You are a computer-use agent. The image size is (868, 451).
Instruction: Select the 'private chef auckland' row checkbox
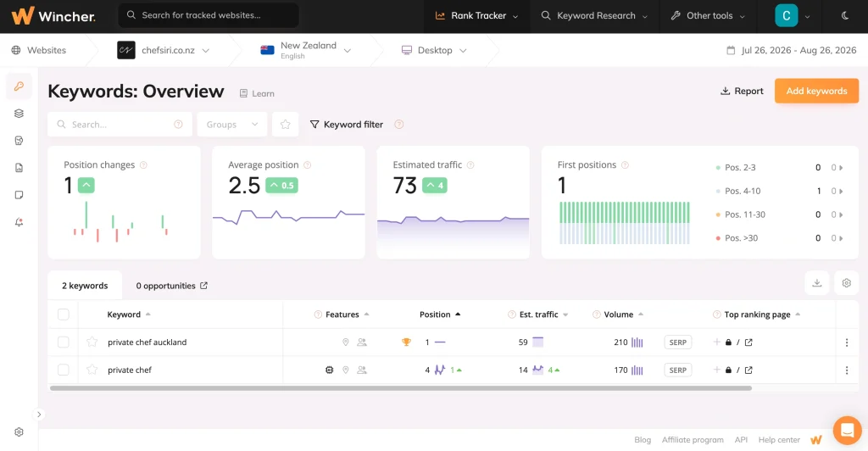[64, 342]
